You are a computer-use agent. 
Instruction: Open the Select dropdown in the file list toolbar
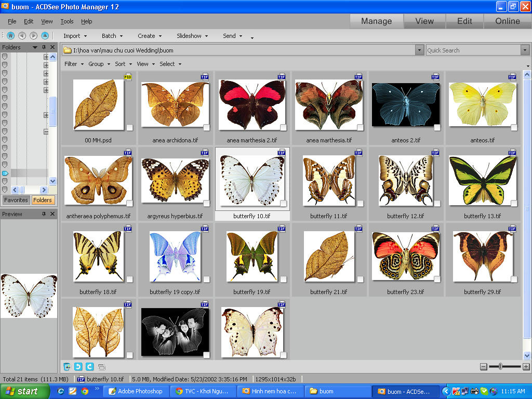(170, 64)
